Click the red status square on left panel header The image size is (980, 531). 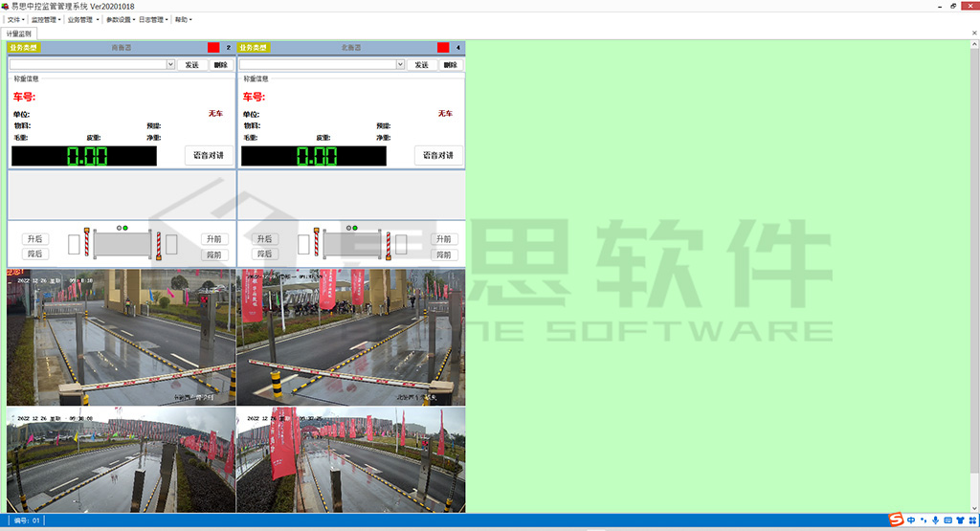pyautogui.click(x=213, y=48)
